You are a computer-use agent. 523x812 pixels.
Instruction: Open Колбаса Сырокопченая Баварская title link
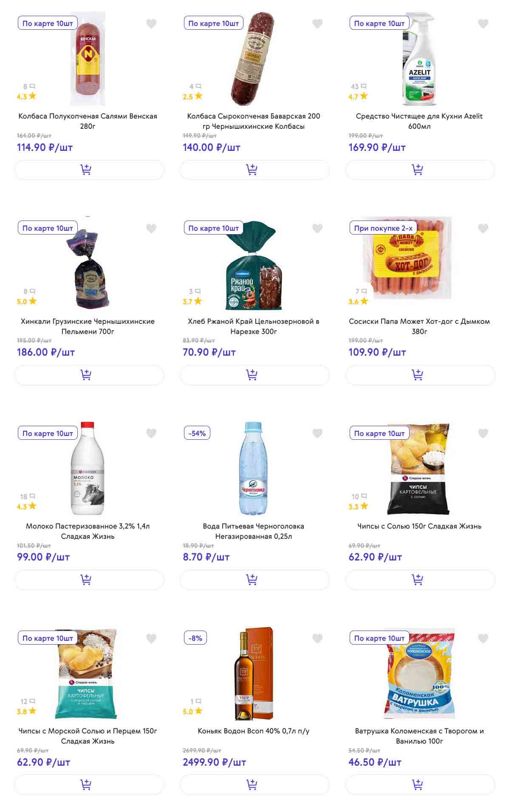click(x=254, y=121)
